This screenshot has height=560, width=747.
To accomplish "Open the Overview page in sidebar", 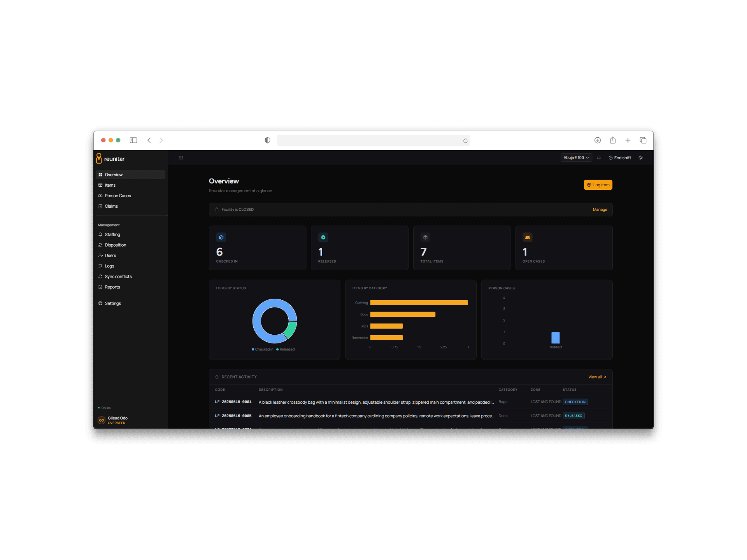I will [x=130, y=175].
